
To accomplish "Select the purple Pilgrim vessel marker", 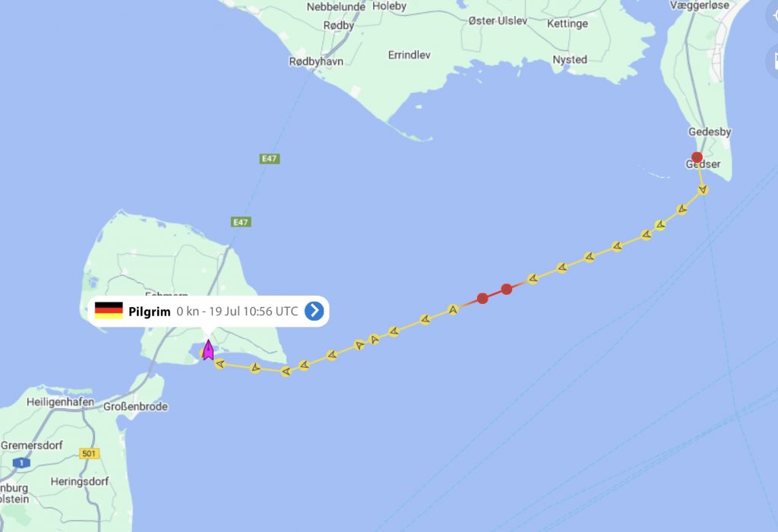I will click(208, 350).
